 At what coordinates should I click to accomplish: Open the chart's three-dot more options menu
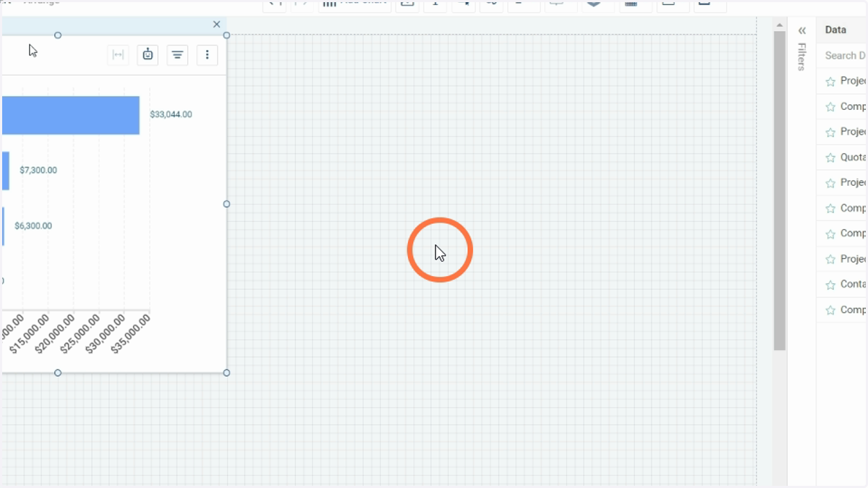click(207, 55)
